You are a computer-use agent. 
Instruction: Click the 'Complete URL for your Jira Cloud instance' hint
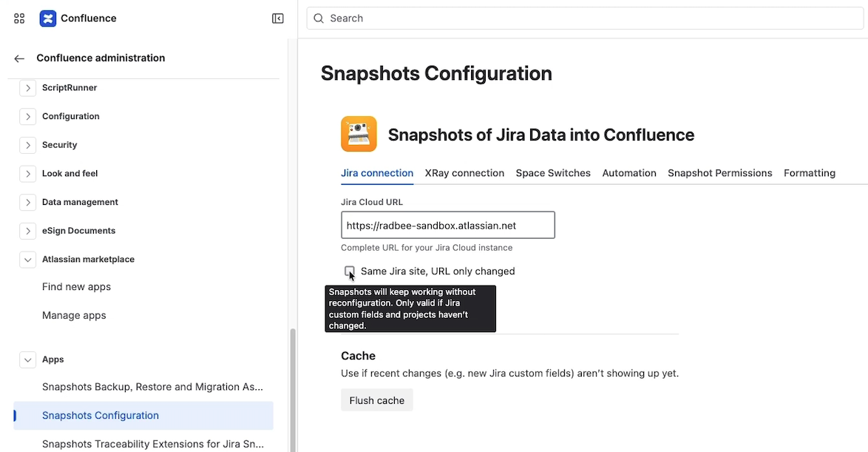(427, 248)
